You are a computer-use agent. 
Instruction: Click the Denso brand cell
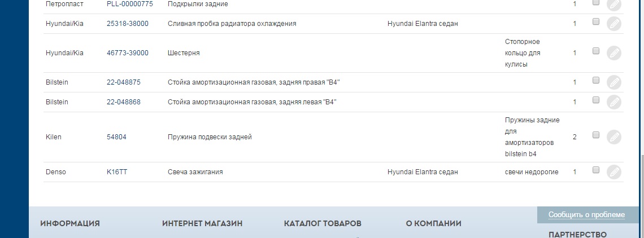[x=56, y=172]
